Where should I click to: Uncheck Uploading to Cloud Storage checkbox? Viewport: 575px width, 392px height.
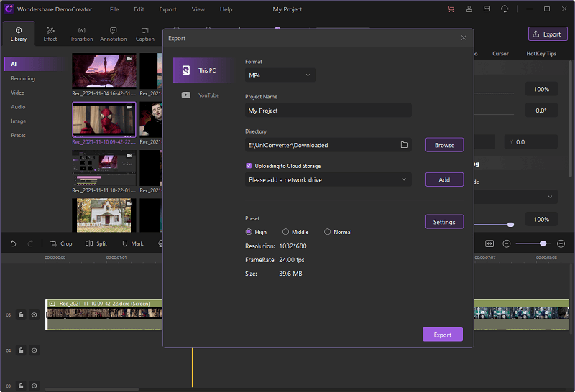(249, 166)
